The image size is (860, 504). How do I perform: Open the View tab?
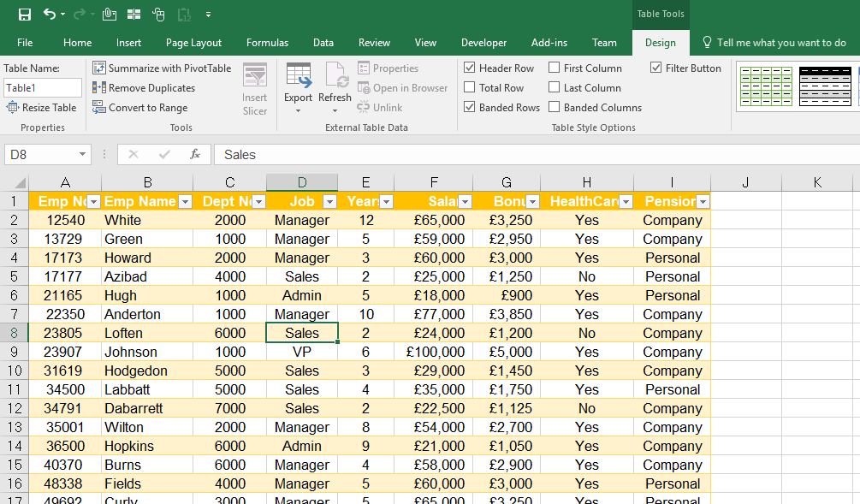[425, 43]
